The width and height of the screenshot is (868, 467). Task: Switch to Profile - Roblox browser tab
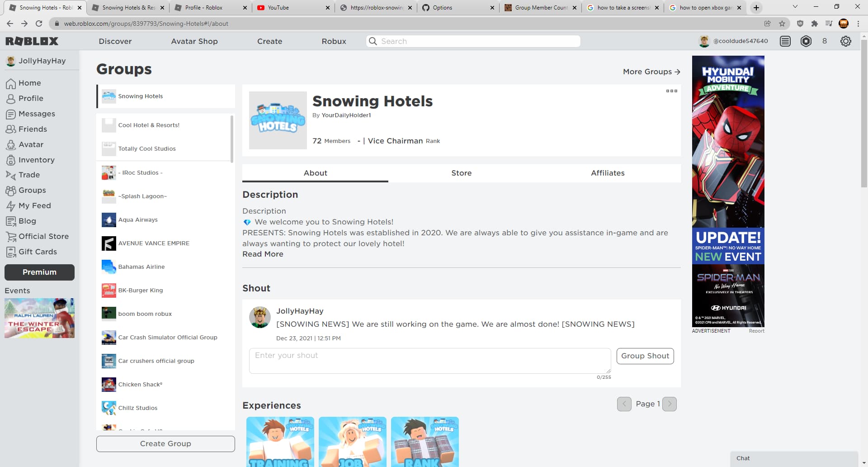pyautogui.click(x=211, y=8)
